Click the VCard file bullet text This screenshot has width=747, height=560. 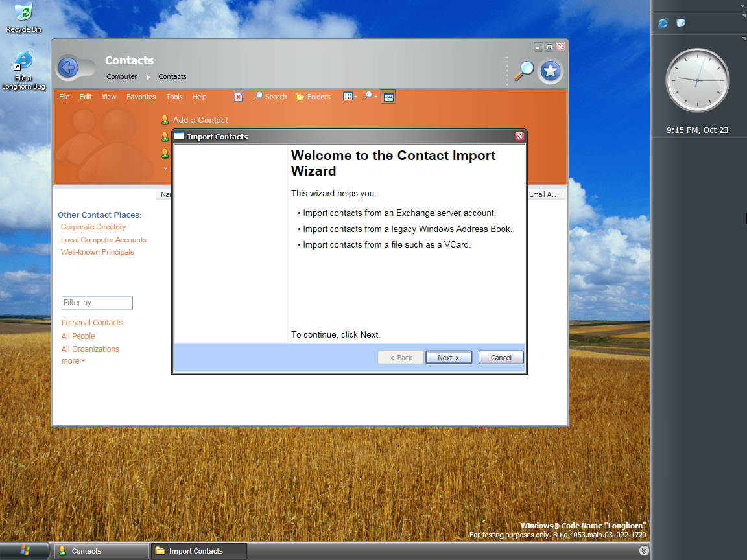pyautogui.click(x=386, y=245)
